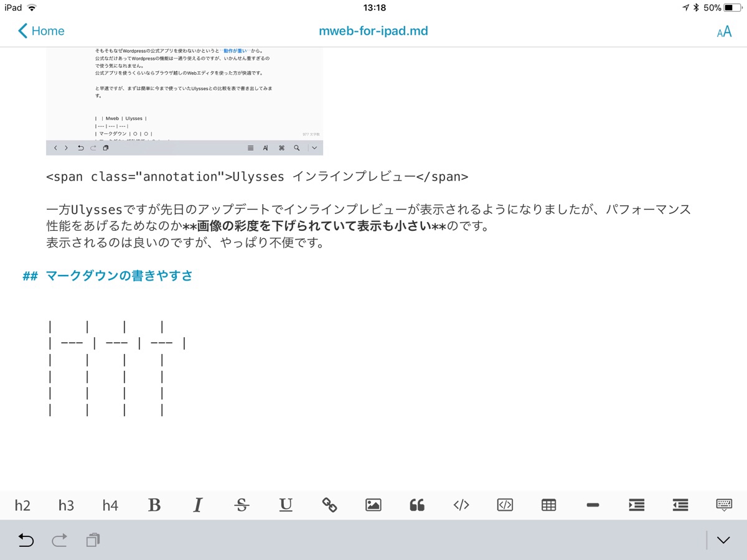This screenshot has width=747, height=560.
Task: Tap the Wi-Fi icon in status bar
Action: (32, 7)
